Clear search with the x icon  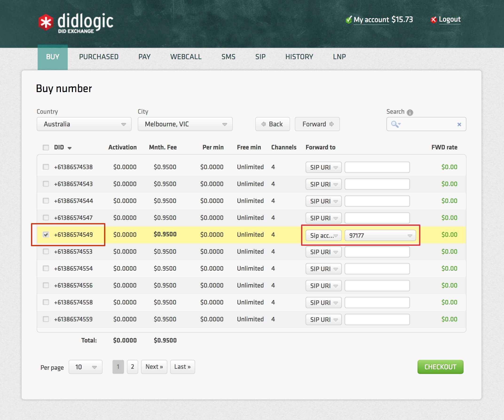point(459,124)
